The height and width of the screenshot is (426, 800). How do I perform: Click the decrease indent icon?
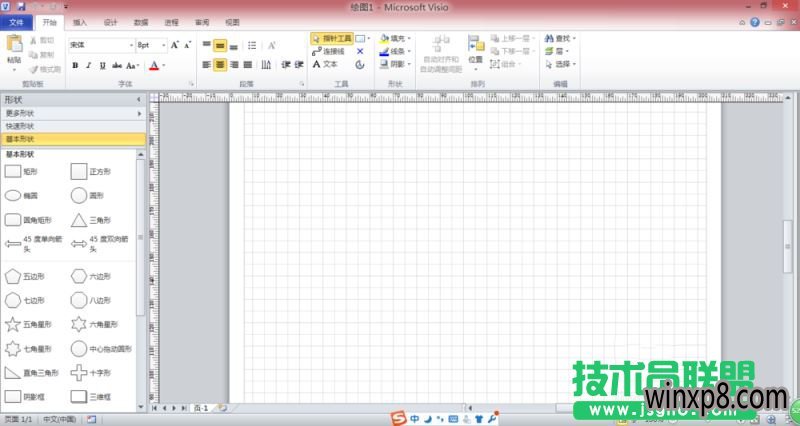coord(286,65)
